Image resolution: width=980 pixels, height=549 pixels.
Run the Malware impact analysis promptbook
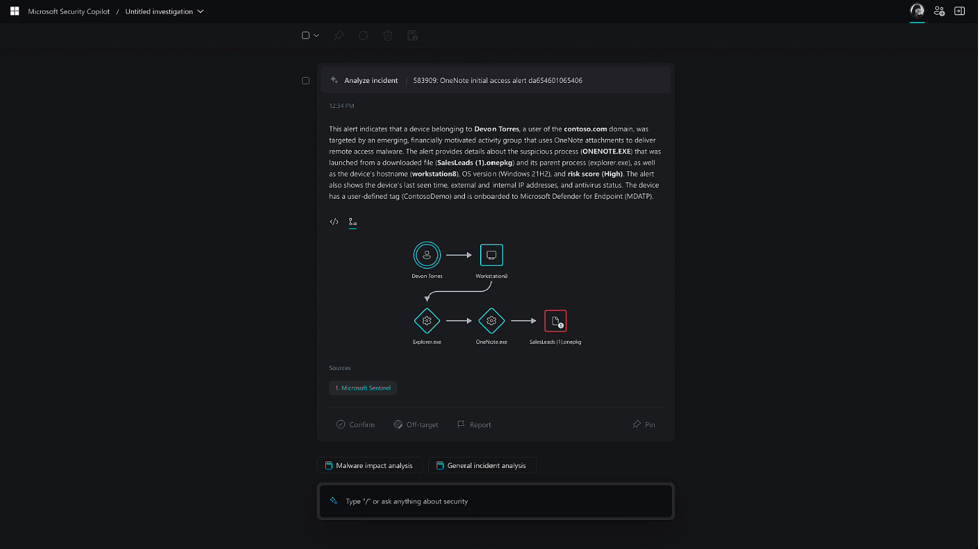[x=369, y=465]
